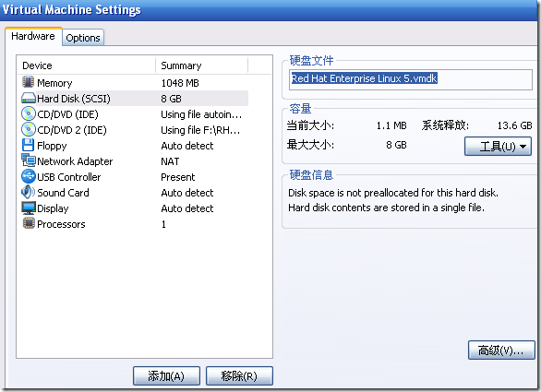
Task: Click the Processors chip icon
Action: click(29, 223)
